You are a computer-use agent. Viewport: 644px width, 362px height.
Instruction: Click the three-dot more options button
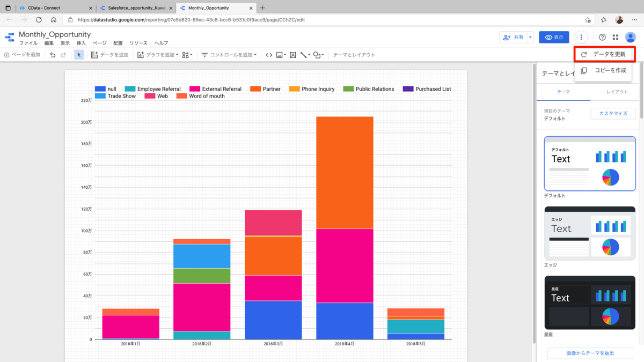[x=581, y=37]
